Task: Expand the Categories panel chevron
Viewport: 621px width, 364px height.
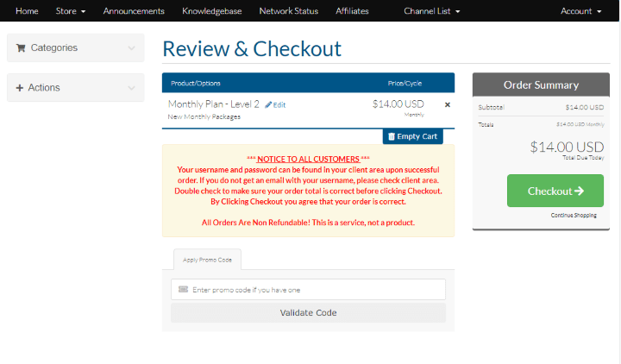Action: [131, 48]
